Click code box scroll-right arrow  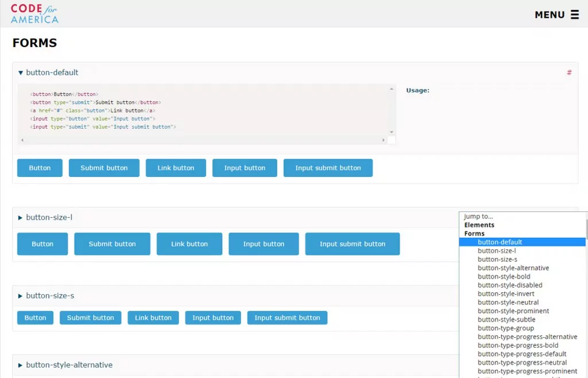pyautogui.click(x=383, y=140)
